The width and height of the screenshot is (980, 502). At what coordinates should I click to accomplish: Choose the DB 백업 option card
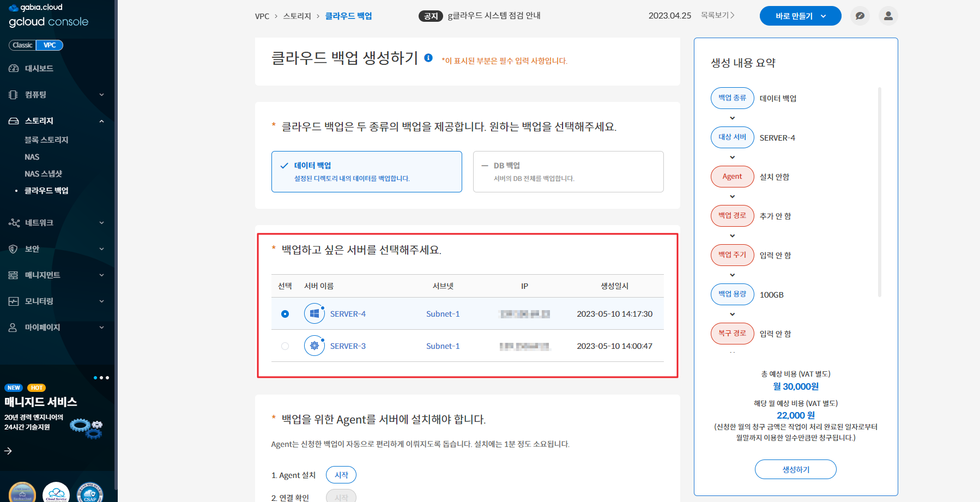pos(568,172)
